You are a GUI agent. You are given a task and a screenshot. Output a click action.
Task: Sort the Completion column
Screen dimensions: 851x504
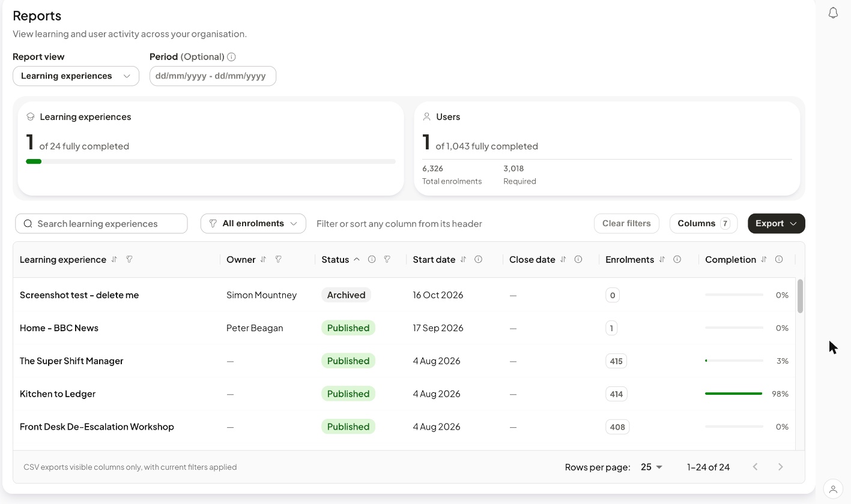tap(764, 260)
